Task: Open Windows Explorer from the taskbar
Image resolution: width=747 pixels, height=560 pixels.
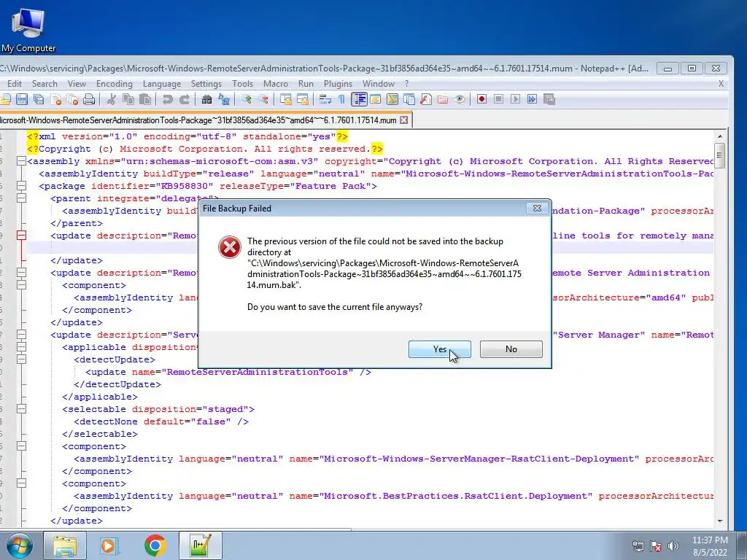Action: tap(65, 545)
